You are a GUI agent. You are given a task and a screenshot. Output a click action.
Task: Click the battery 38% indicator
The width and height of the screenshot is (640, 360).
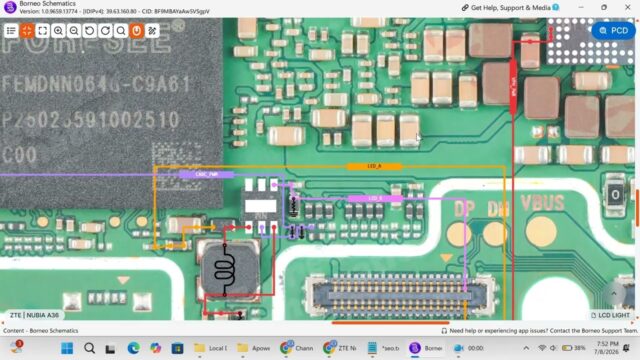573,348
